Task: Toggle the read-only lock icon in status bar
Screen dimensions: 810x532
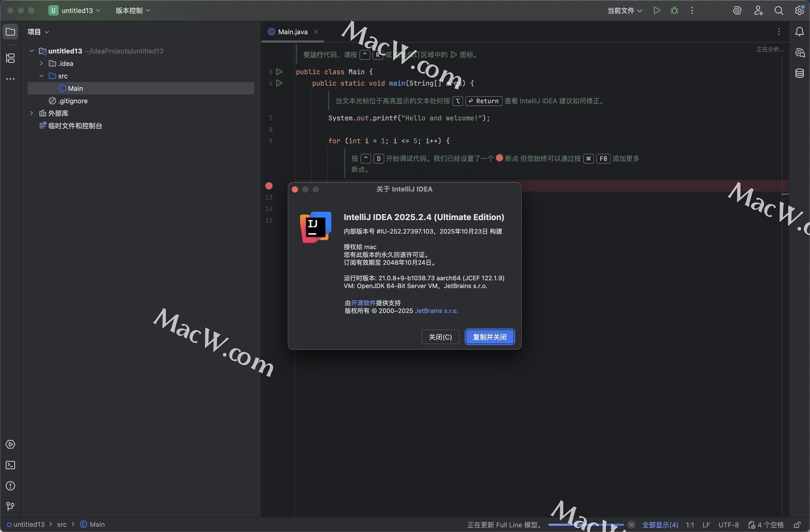Action: (797, 525)
